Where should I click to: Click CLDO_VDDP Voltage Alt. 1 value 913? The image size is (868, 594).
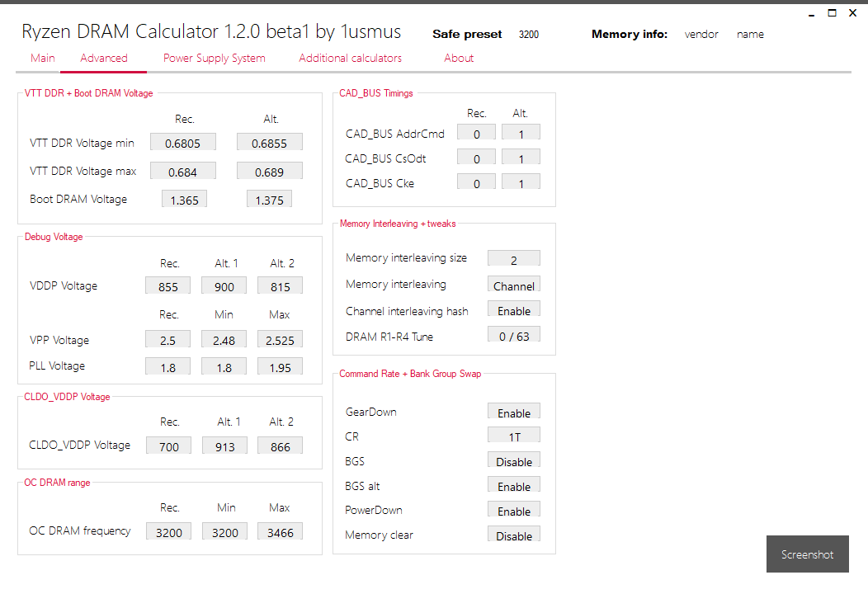[x=224, y=445]
